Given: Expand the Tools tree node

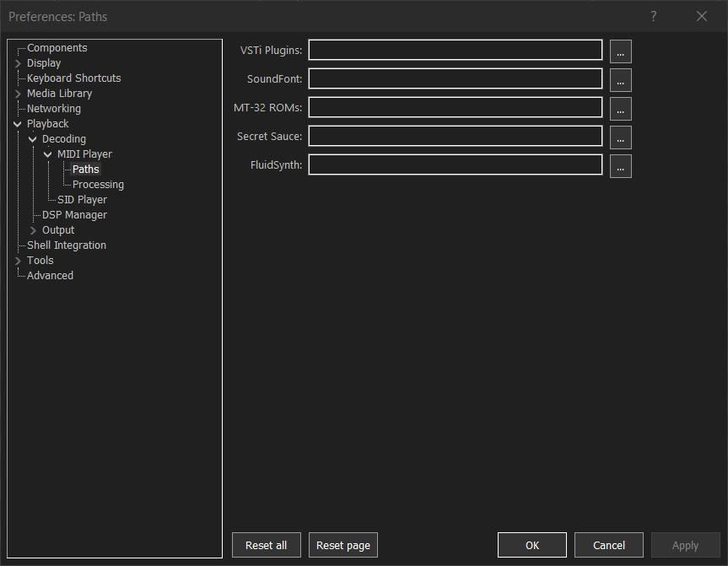Looking at the screenshot, I should [18, 261].
